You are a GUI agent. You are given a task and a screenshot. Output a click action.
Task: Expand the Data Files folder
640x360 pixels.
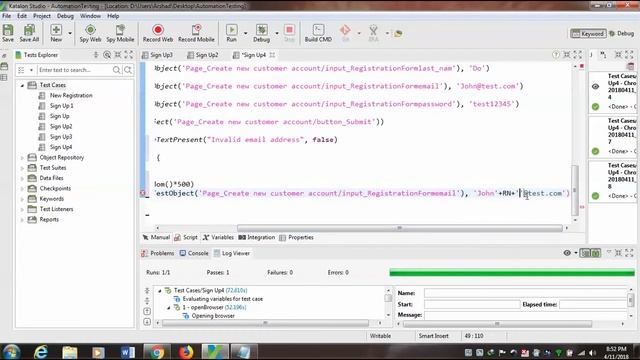[x=22, y=178]
